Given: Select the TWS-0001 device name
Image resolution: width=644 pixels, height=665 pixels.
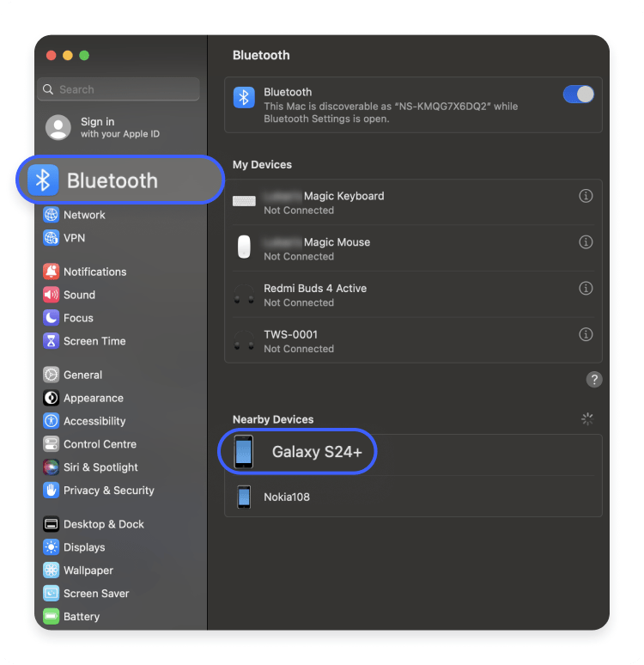Looking at the screenshot, I should pyautogui.click(x=290, y=334).
